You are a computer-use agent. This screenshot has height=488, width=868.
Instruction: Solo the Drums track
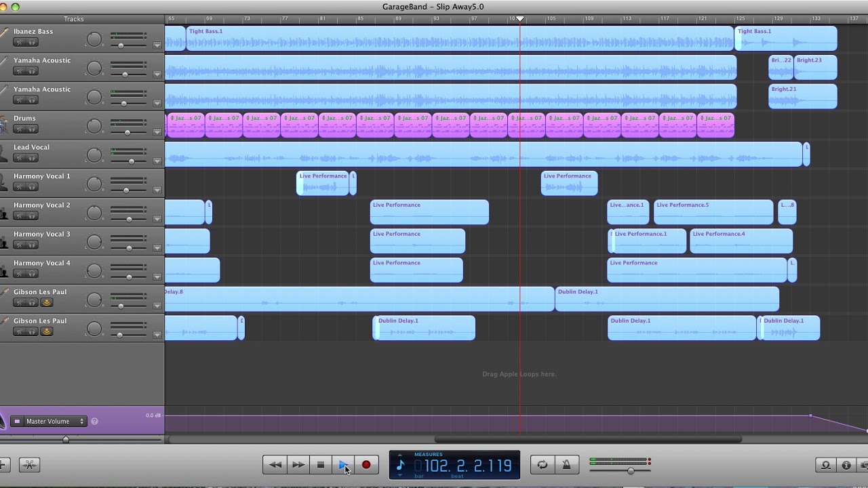pos(31,129)
